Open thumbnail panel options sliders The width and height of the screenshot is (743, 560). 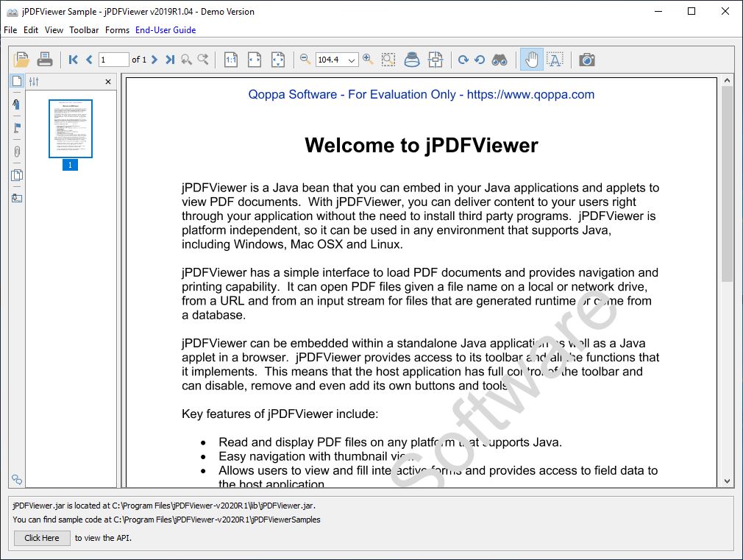34,82
